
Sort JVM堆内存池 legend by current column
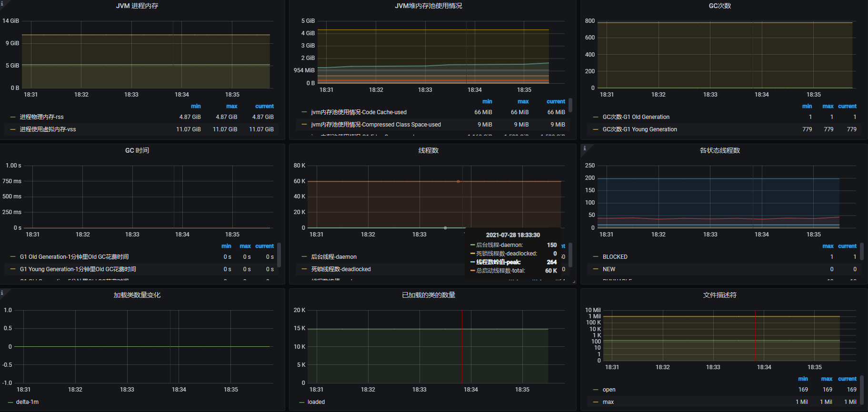tap(556, 101)
